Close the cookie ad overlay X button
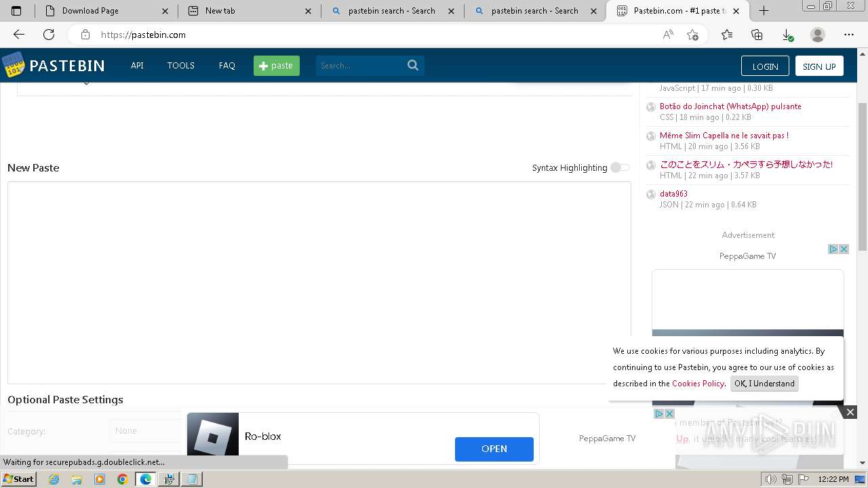This screenshot has height=488, width=868. point(850,412)
